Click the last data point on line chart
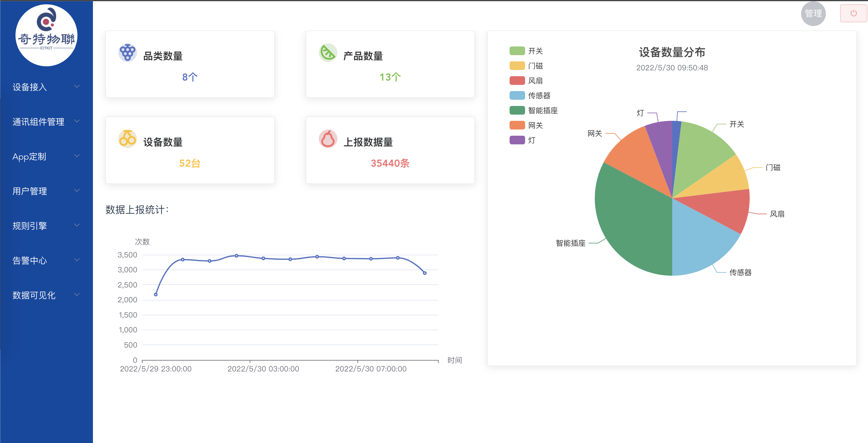The height and width of the screenshot is (443, 868). tap(425, 273)
